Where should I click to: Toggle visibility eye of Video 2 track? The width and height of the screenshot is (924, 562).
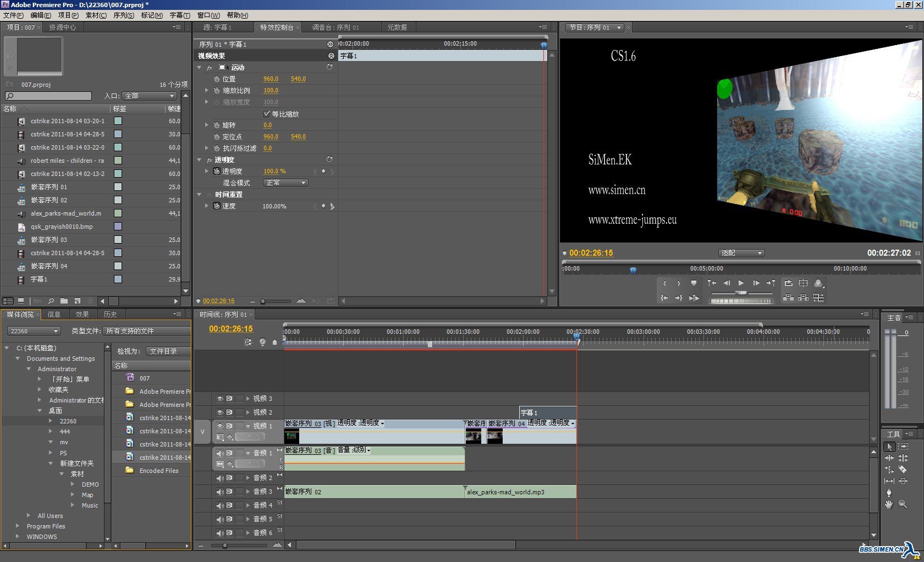coord(220,412)
